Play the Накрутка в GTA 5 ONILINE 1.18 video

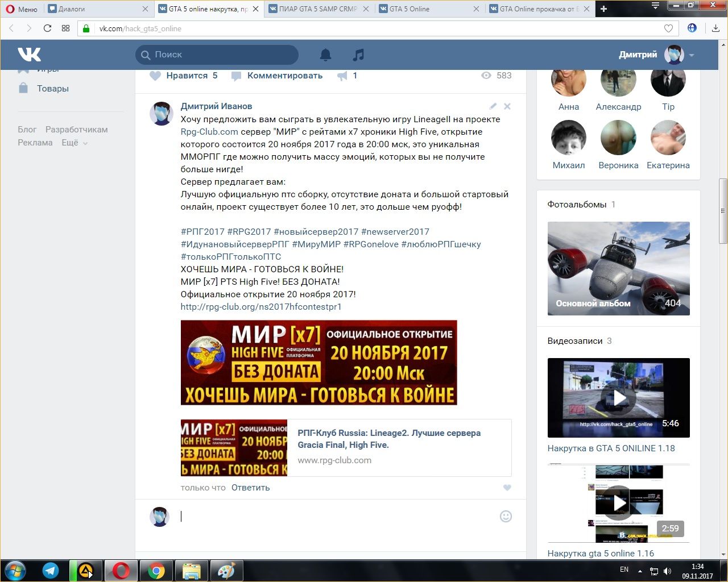coord(618,398)
